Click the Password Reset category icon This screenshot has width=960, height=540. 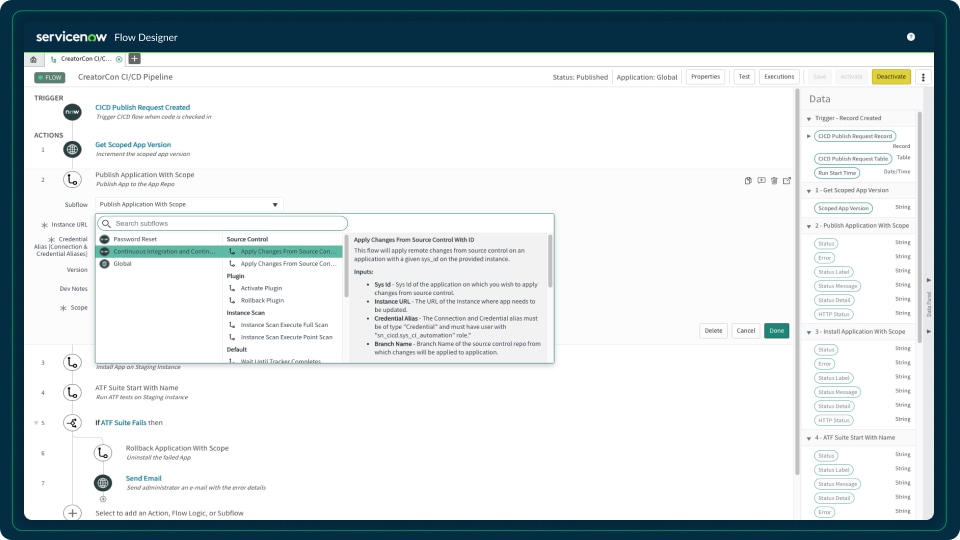[x=104, y=239]
